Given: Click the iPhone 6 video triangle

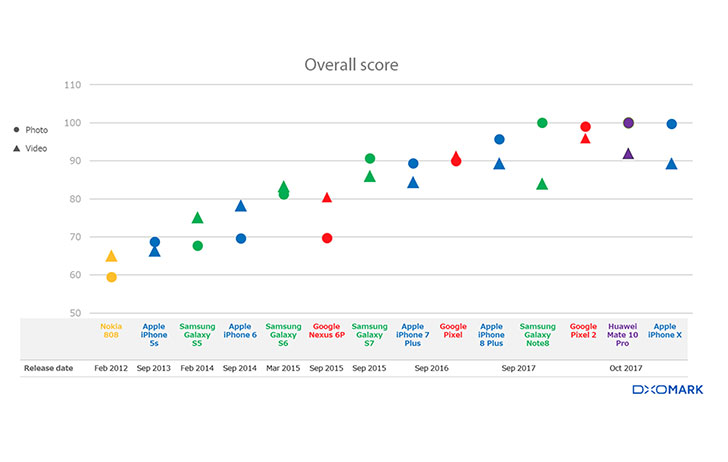Looking at the screenshot, I should (x=240, y=206).
